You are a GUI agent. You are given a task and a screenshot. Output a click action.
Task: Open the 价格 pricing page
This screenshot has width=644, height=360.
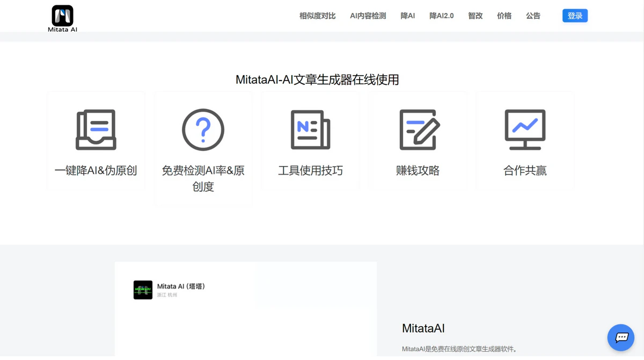tap(504, 16)
